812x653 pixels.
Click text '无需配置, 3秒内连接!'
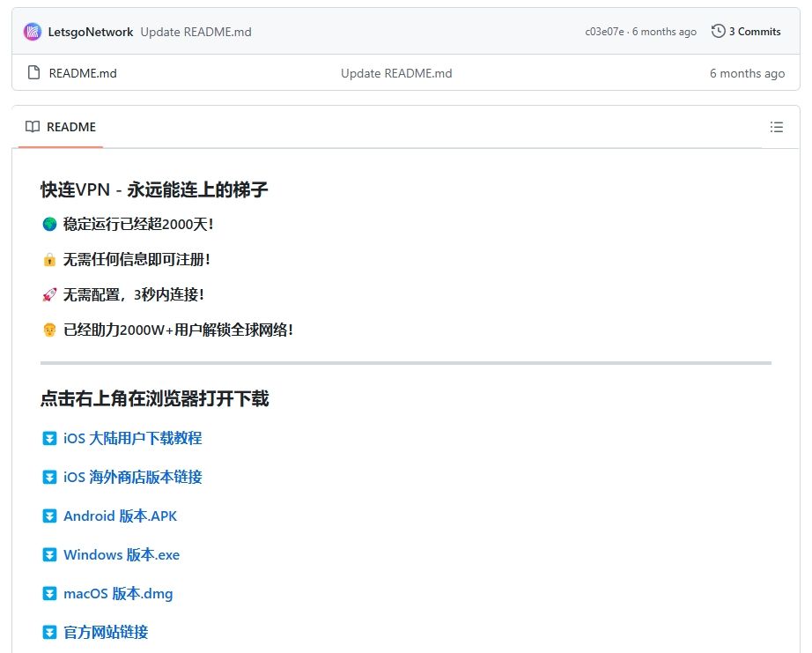(x=134, y=295)
